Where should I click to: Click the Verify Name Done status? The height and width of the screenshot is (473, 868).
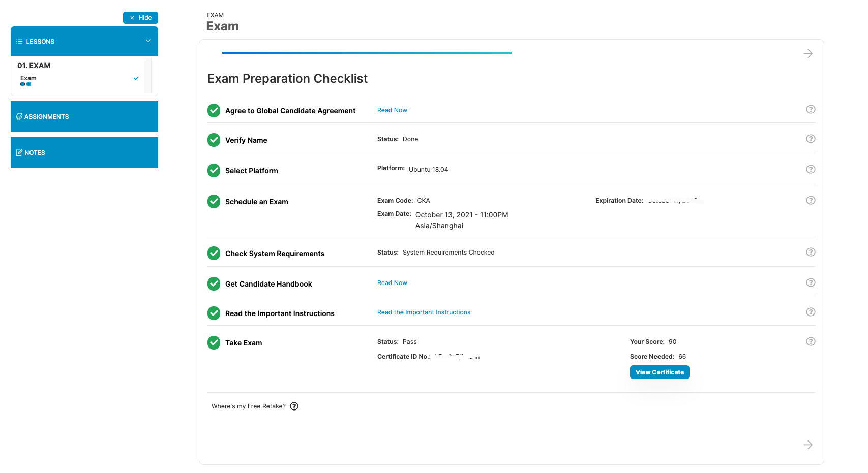410,139
